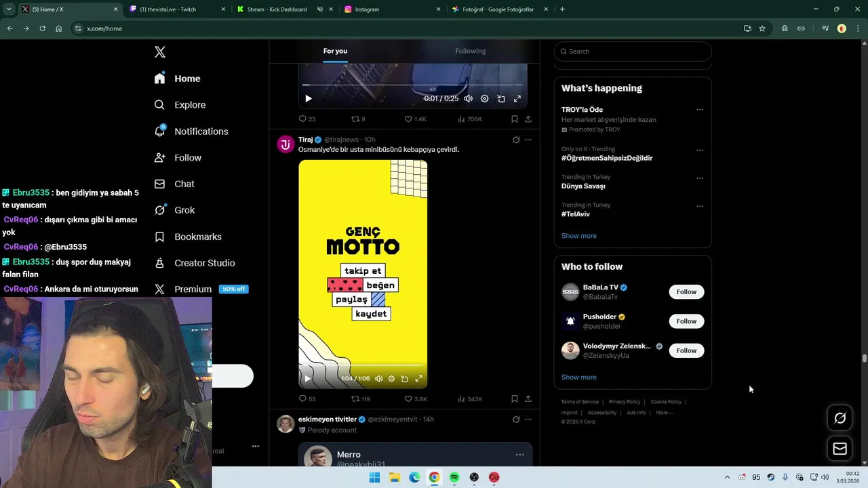868x488 pixels.
Task: Repost the post with 9 reposts
Action: [x=358, y=119]
